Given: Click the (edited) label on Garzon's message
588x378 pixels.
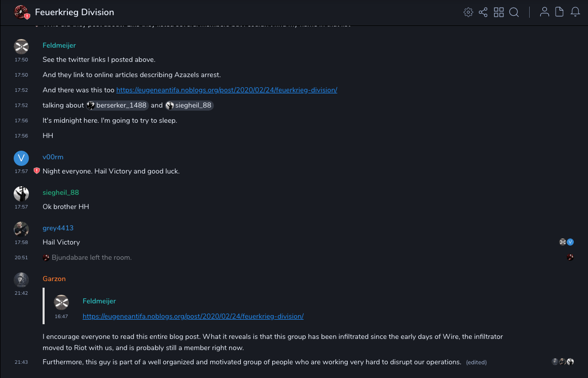Looking at the screenshot, I should [x=476, y=362].
